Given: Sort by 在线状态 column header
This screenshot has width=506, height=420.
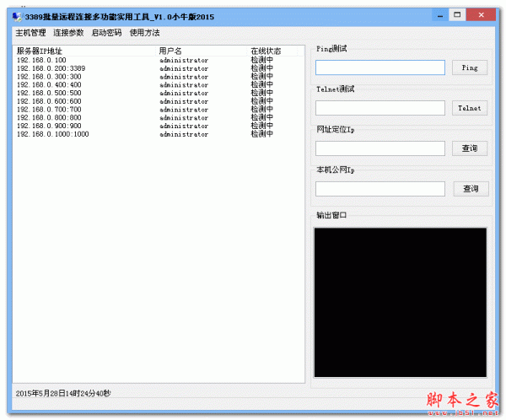Looking at the screenshot, I should click(x=272, y=51).
